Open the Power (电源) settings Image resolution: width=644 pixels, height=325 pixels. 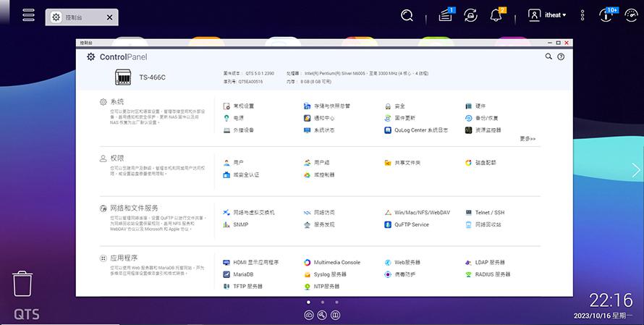click(233, 118)
